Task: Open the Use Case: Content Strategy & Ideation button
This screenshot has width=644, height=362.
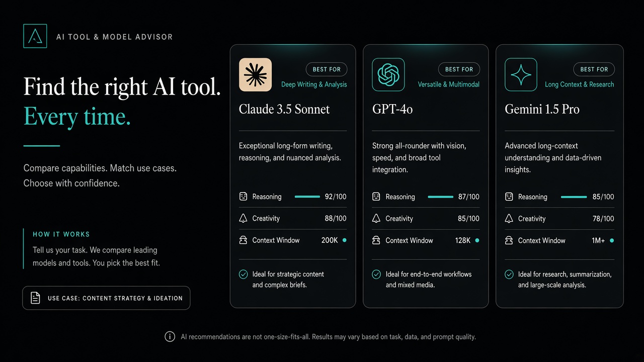Action: pyautogui.click(x=106, y=298)
